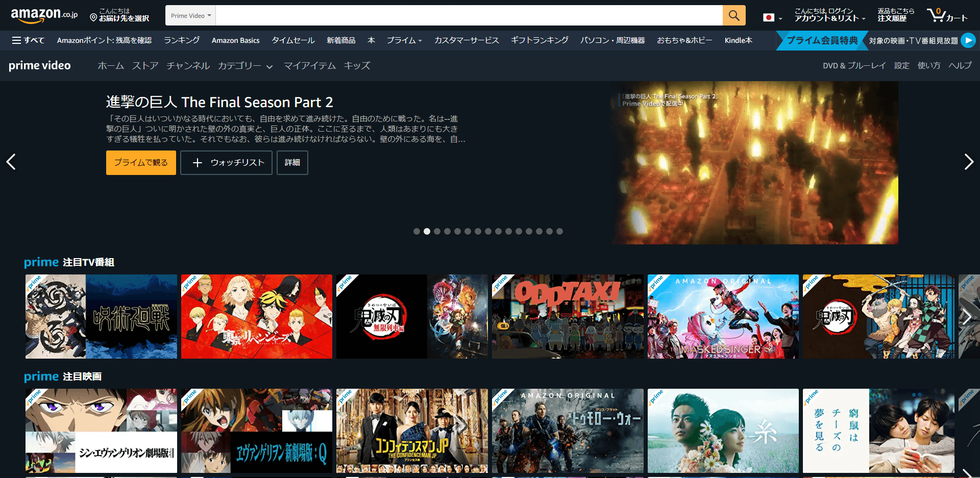The height and width of the screenshot is (478, 980).
Task: Open the キッズ tab
Action: click(357, 66)
